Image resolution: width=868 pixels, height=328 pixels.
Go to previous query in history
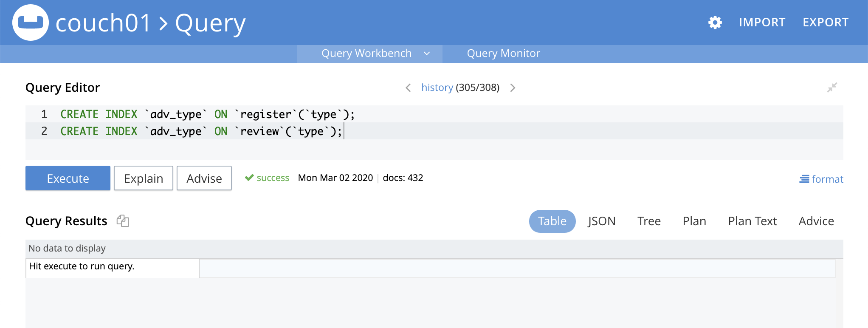click(408, 88)
